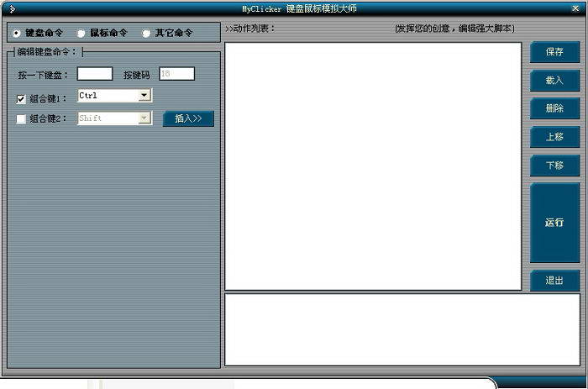Load a script using 载入 button
This screenshot has width=588, height=389.
(554, 81)
